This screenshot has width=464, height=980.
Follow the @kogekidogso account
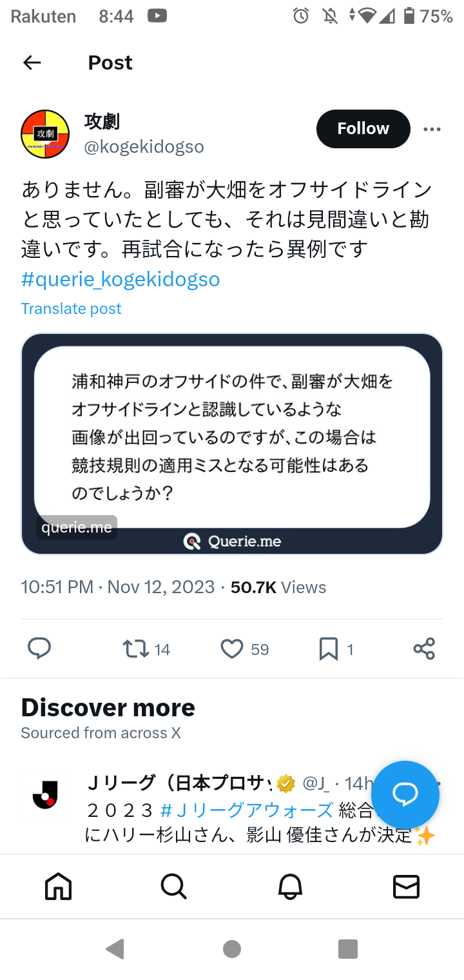click(x=363, y=129)
